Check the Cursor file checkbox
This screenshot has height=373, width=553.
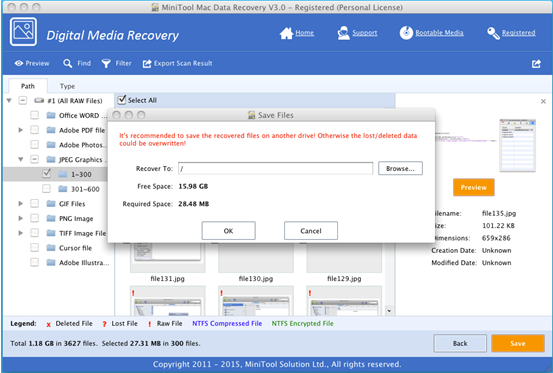[x=35, y=248]
